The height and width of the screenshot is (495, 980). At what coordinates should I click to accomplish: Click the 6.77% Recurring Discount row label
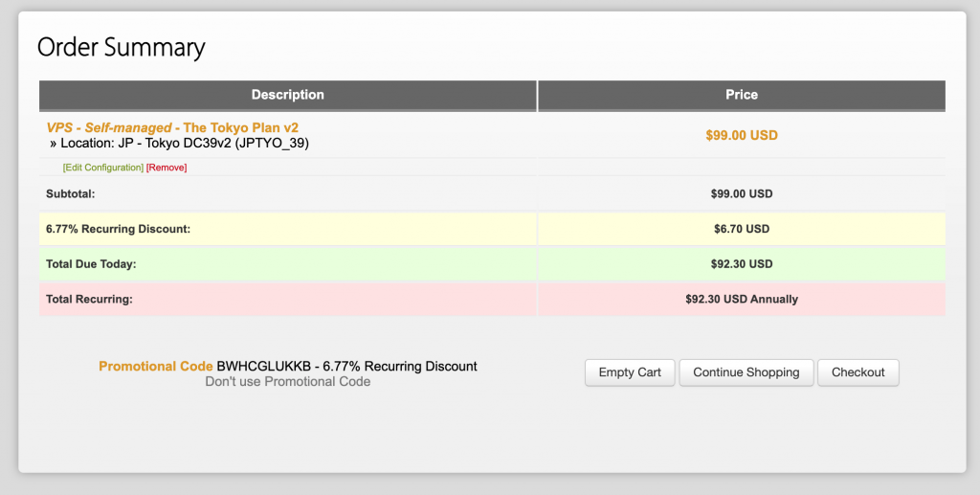(x=118, y=229)
